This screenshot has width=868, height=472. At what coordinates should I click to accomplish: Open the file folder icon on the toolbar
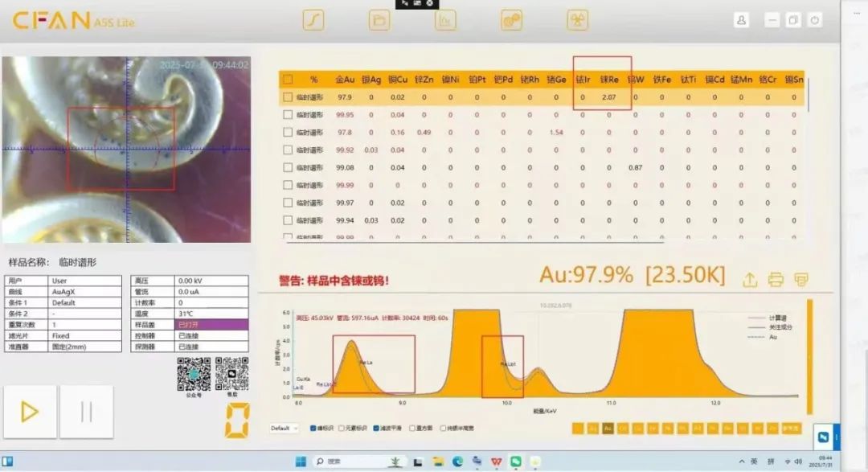(x=378, y=19)
